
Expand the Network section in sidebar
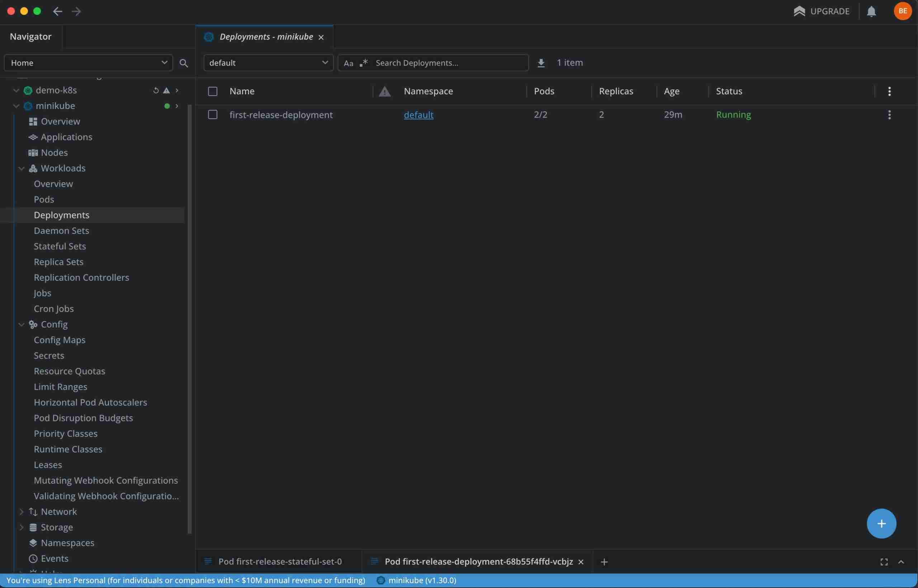(22, 511)
